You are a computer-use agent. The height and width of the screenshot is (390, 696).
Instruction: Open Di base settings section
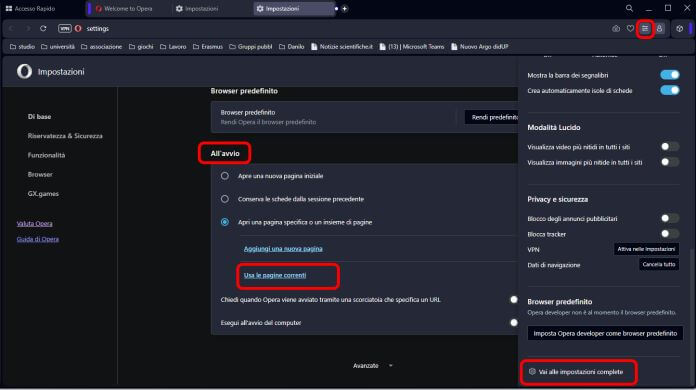pyautogui.click(x=40, y=117)
